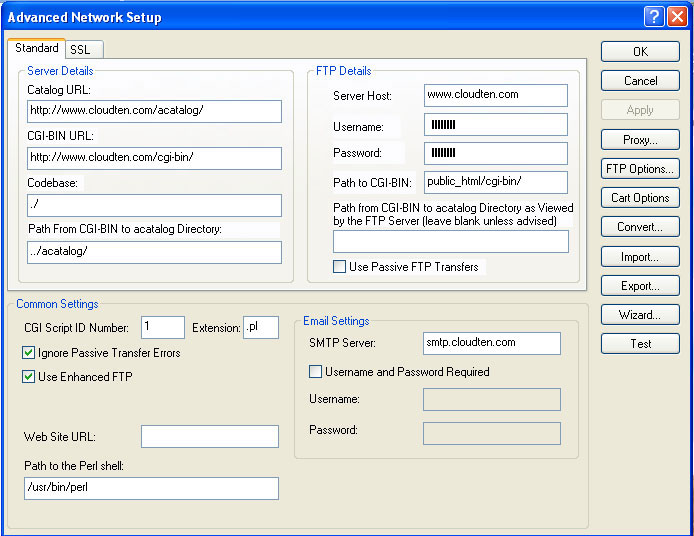This screenshot has height=536, width=694.
Task: Click the Catalog URL field
Action: [x=154, y=111]
